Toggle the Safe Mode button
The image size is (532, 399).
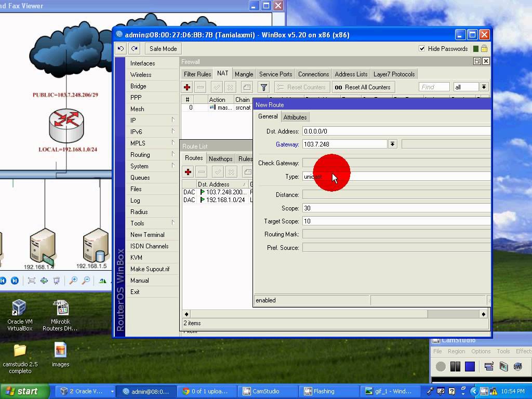tap(163, 48)
